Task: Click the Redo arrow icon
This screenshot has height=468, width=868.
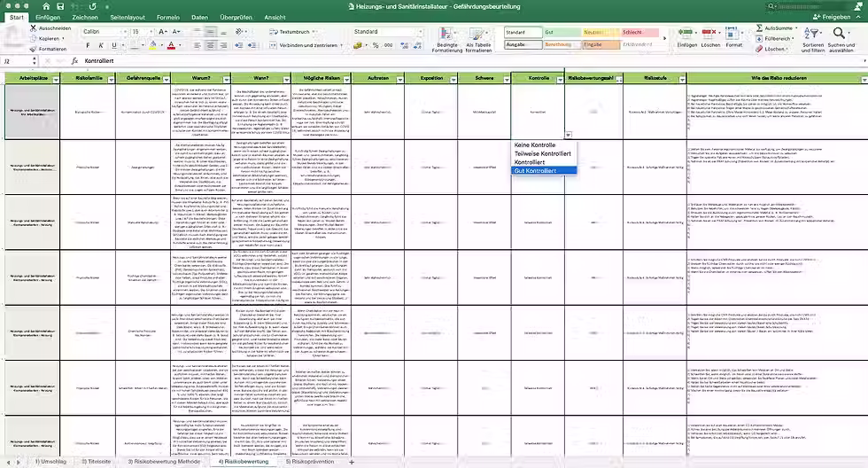Action: [x=92, y=6]
